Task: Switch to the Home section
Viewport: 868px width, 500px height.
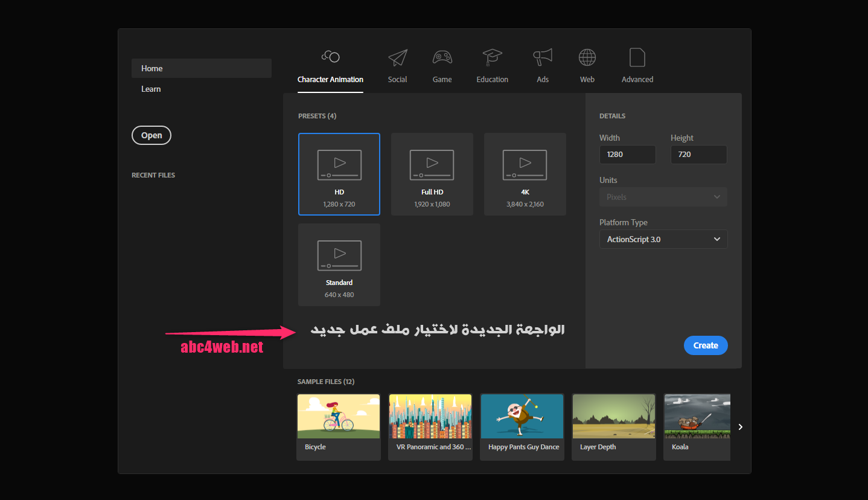Action: click(x=201, y=68)
